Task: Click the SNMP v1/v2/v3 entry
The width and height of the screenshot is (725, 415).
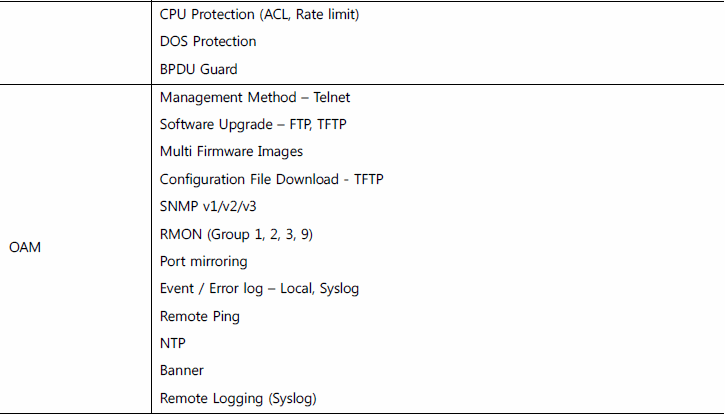Action: (x=208, y=206)
